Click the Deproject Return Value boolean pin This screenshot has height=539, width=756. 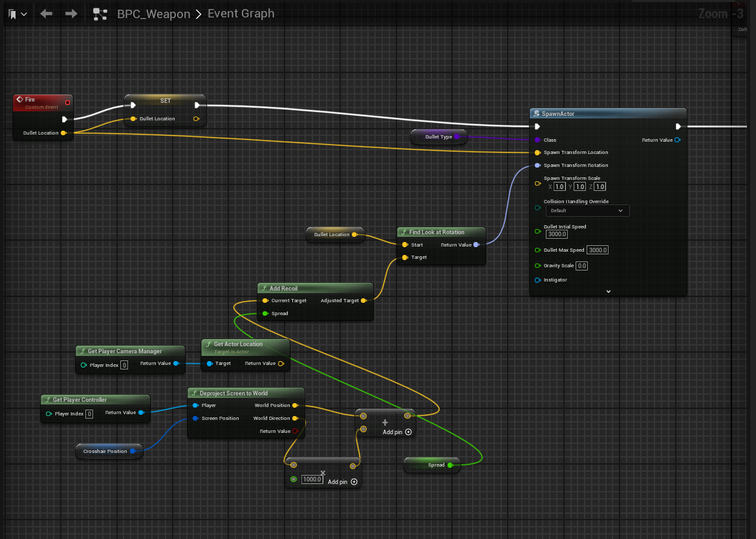click(295, 432)
